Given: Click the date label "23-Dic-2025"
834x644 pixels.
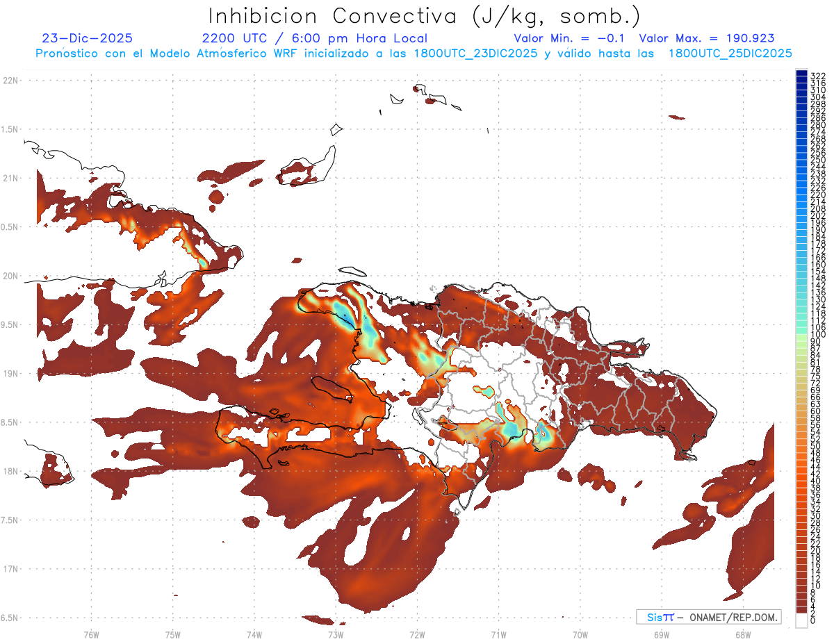Looking at the screenshot, I should tap(88, 39).
